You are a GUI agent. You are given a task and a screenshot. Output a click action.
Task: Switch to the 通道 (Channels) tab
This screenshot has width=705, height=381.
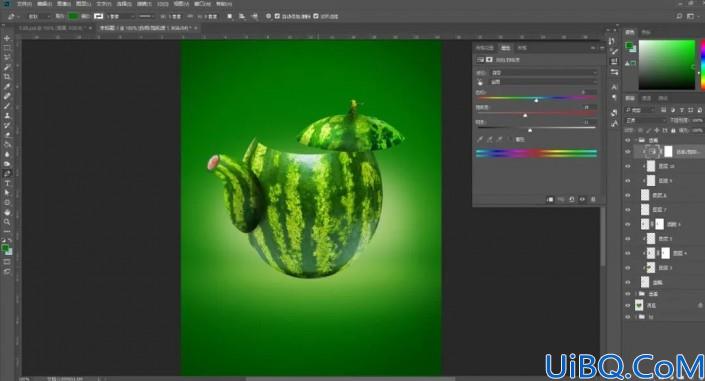click(646, 98)
